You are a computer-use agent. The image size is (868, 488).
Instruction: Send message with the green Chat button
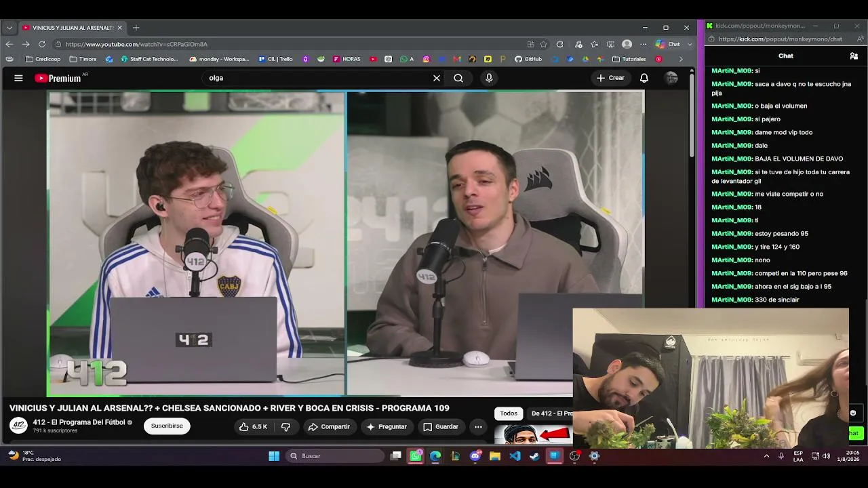point(856,433)
